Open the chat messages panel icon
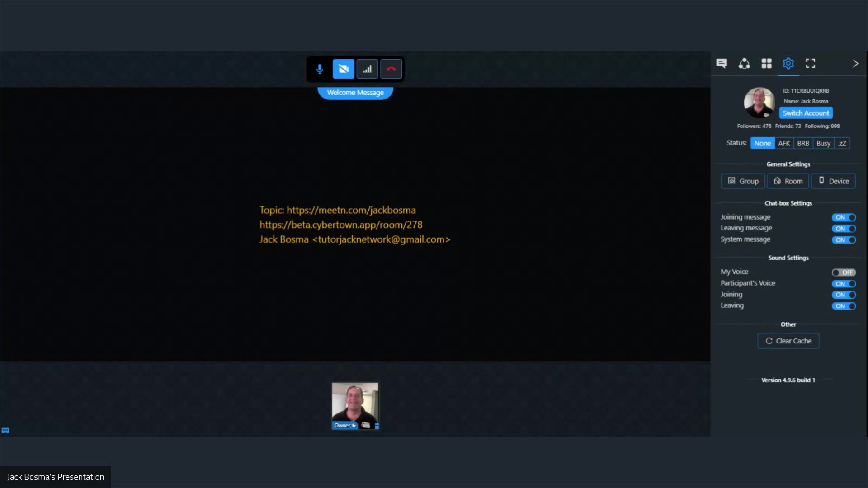868x488 pixels. 722,63
